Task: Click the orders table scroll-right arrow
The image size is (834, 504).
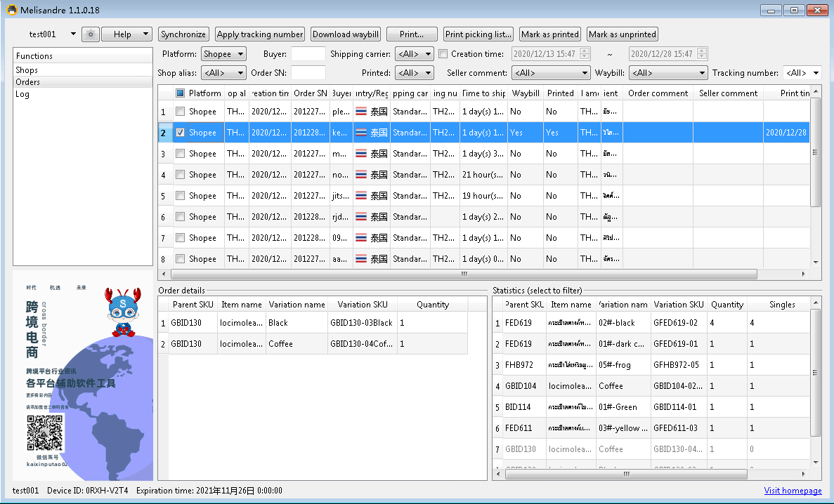Action: (x=803, y=274)
